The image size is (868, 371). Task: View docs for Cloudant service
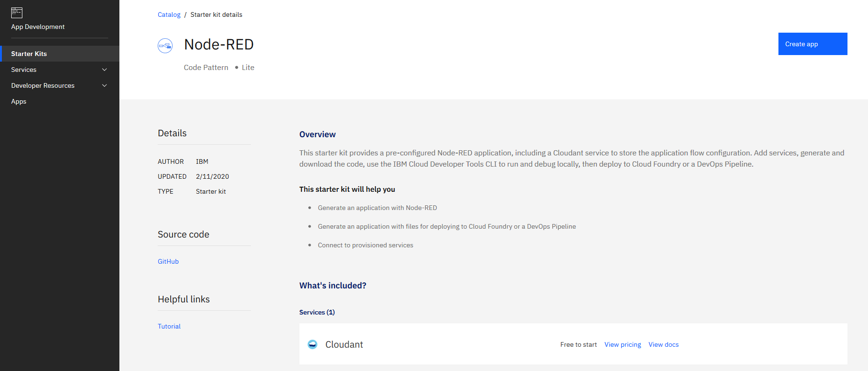pos(663,344)
